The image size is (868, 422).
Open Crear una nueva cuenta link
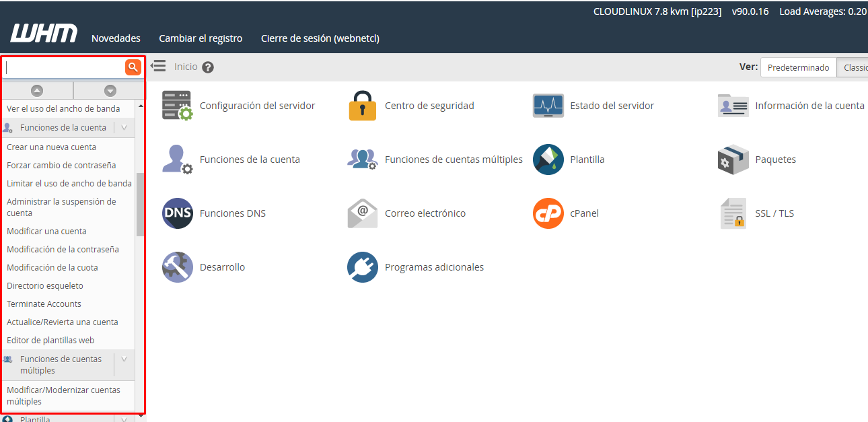point(51,147)
